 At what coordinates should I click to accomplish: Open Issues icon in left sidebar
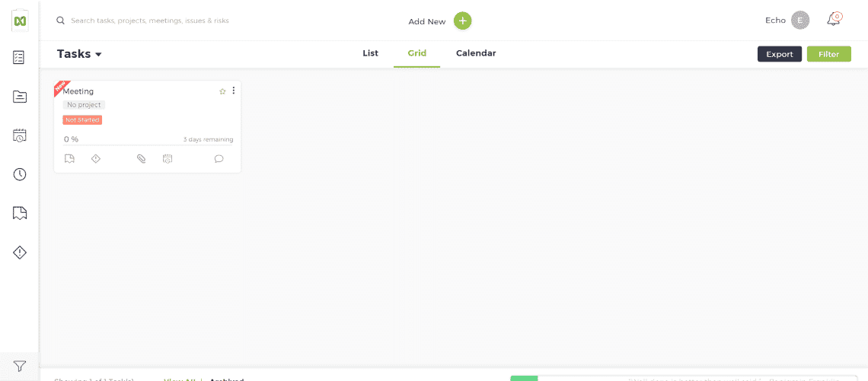pos(19,214)
